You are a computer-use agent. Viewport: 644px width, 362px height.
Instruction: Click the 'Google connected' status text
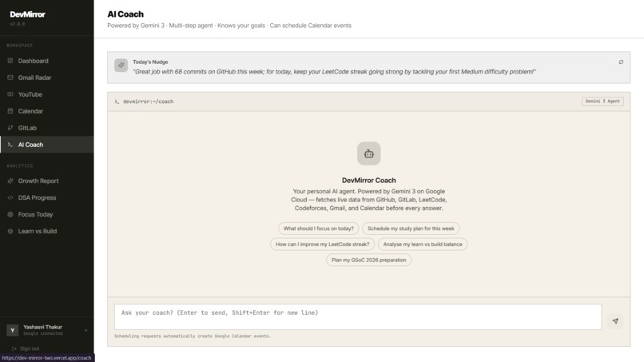click(43, 334)
